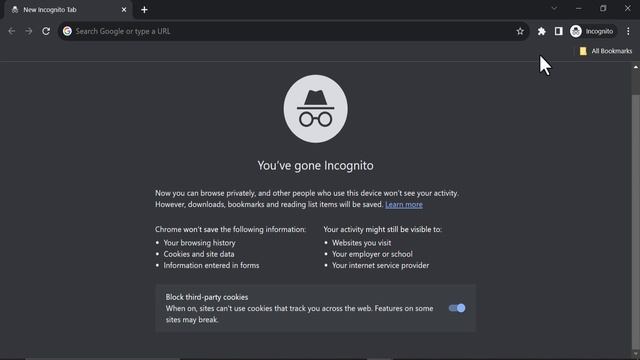Reload the current page

(46, 31)
